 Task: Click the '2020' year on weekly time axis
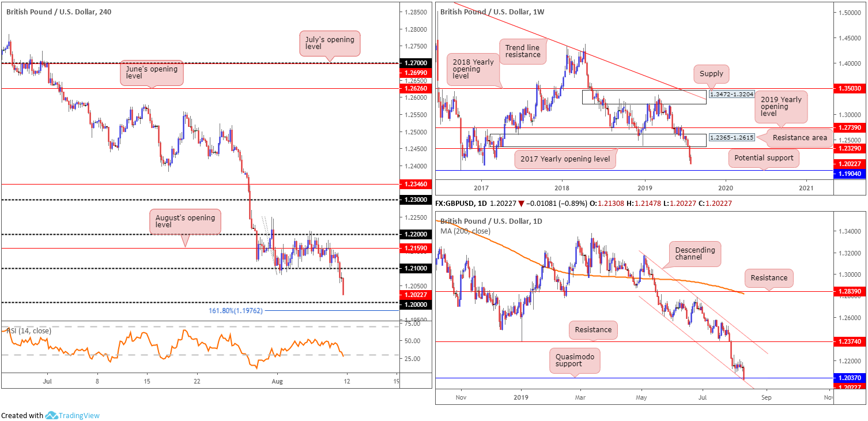[x=726, y=187]
